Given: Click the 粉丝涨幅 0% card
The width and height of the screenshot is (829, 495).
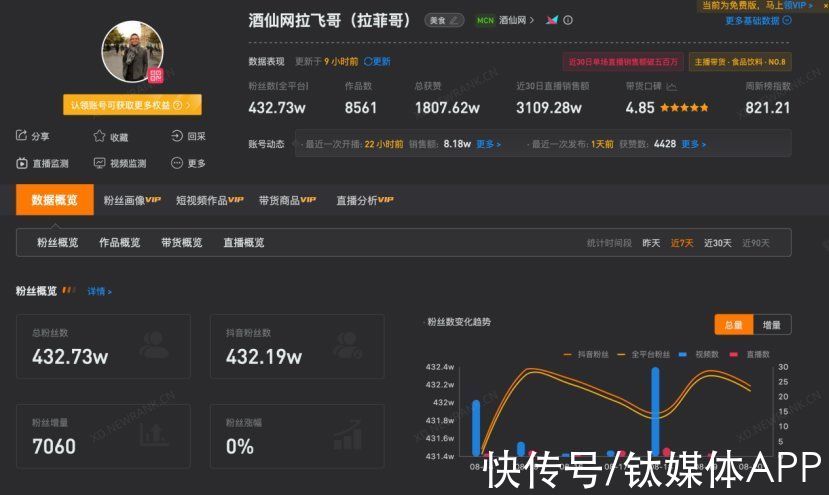Looking at the screenshot, I should 297,436.
